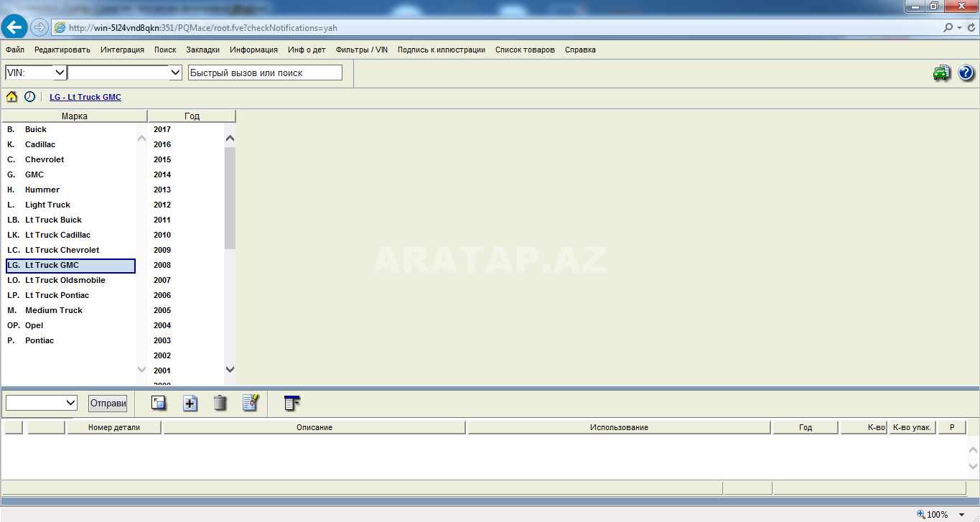Open the home icon in breadcrumb bar
Viewport: 980px width, 522px height.
11,96
